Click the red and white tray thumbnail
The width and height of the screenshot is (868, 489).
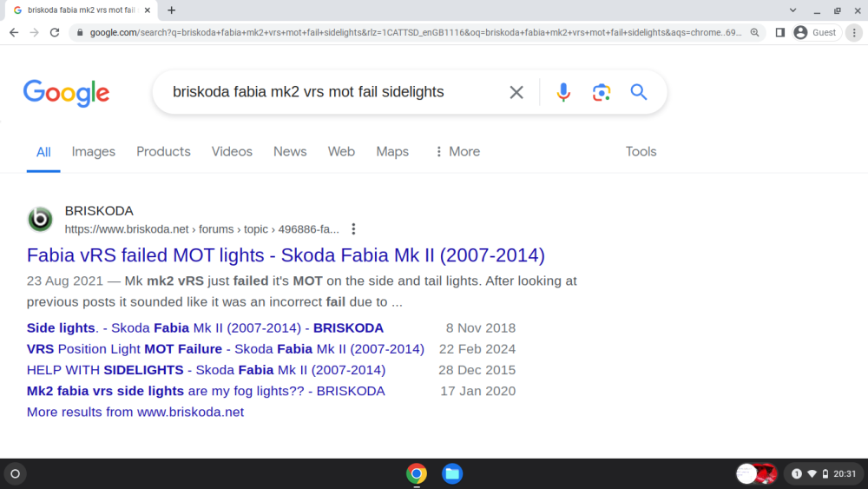click(x=757, y=474)
